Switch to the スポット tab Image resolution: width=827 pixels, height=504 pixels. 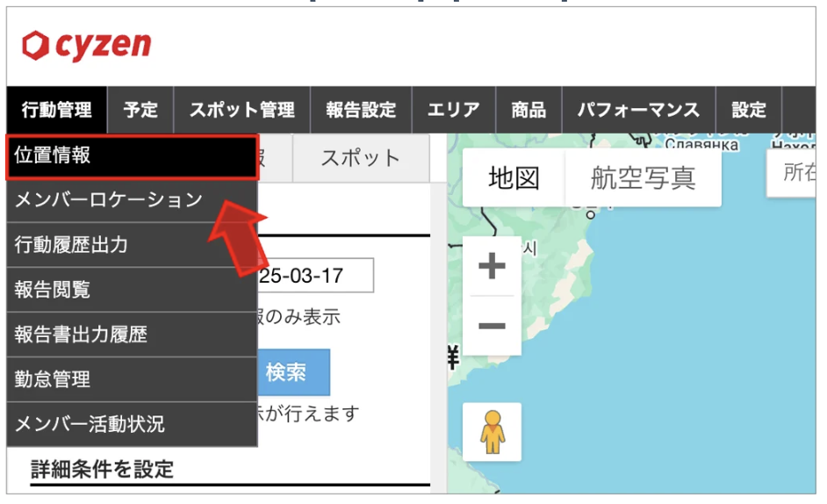click(x=361, y=158)
